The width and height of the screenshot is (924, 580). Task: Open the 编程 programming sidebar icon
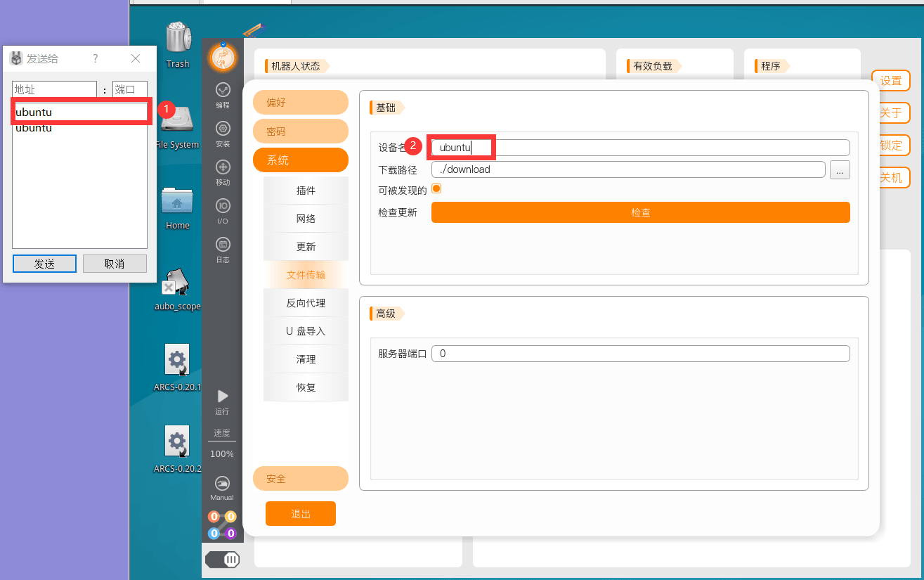pyautogui.click(x=223, y=95)
